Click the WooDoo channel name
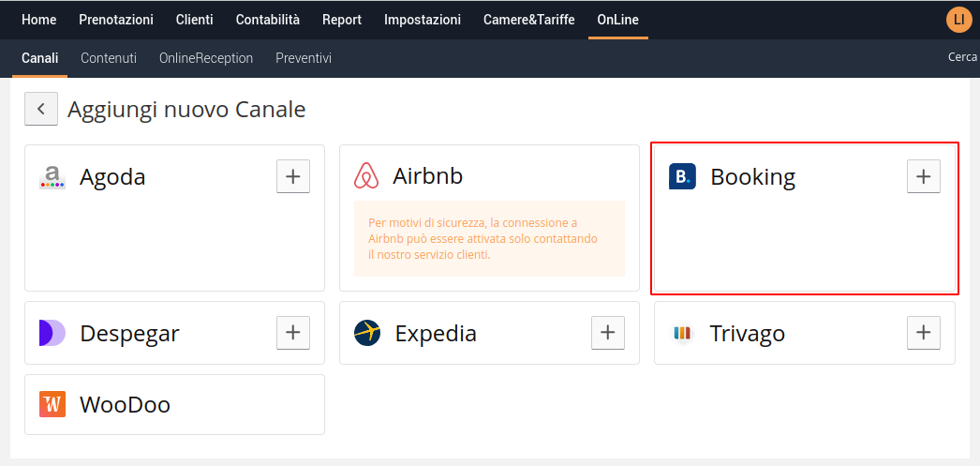 coord(125,405)
